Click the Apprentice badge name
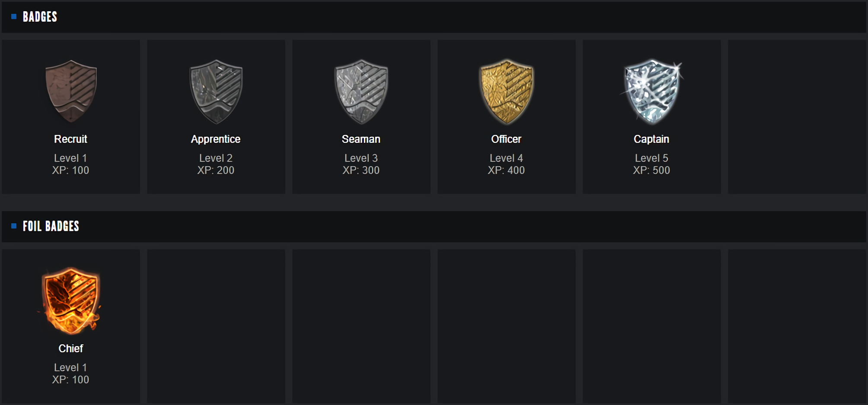The height and width of the screenshot is (405, 868). (x=216, y=139)
